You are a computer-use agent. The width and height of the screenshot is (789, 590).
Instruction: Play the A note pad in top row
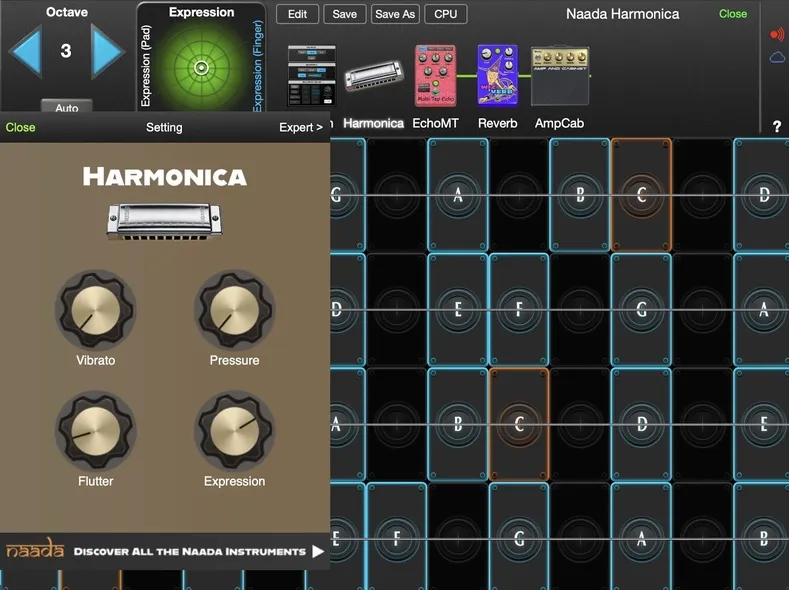458,195
